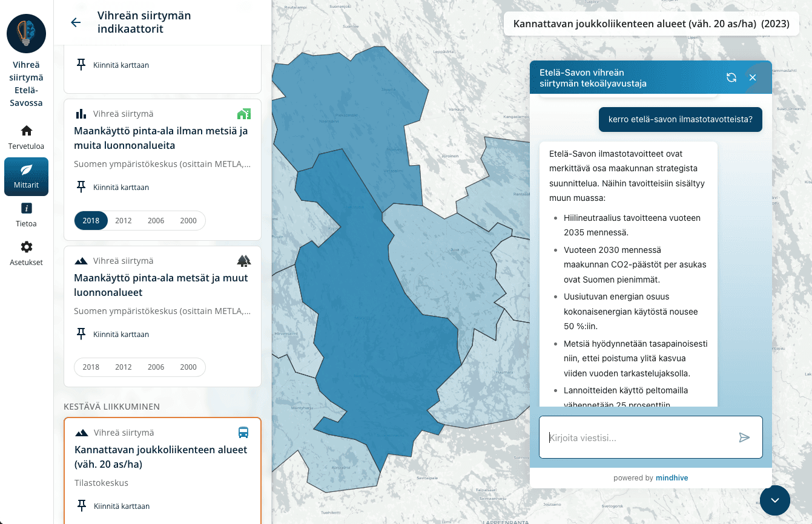Open the Tervetuloa home page
Screen dimensions: 812x524
[x=26, y=137]
